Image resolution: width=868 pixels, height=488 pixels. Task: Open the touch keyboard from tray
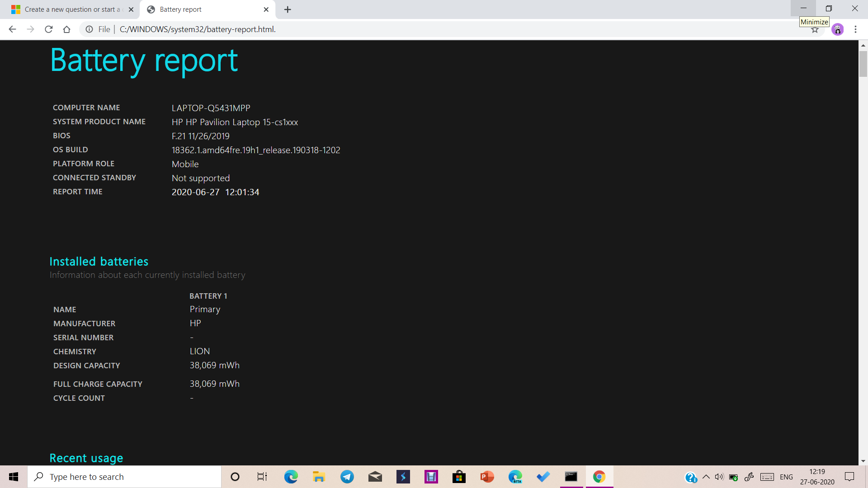click(x=767, y=477)
